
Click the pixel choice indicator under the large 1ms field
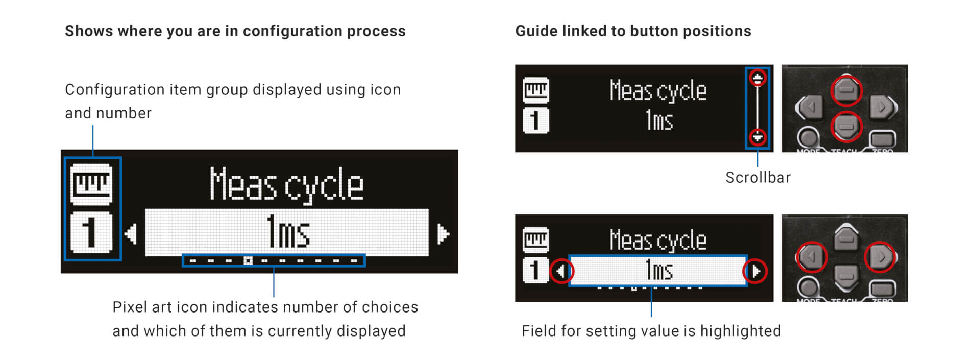pyautogui.click(x=274, y=261)
